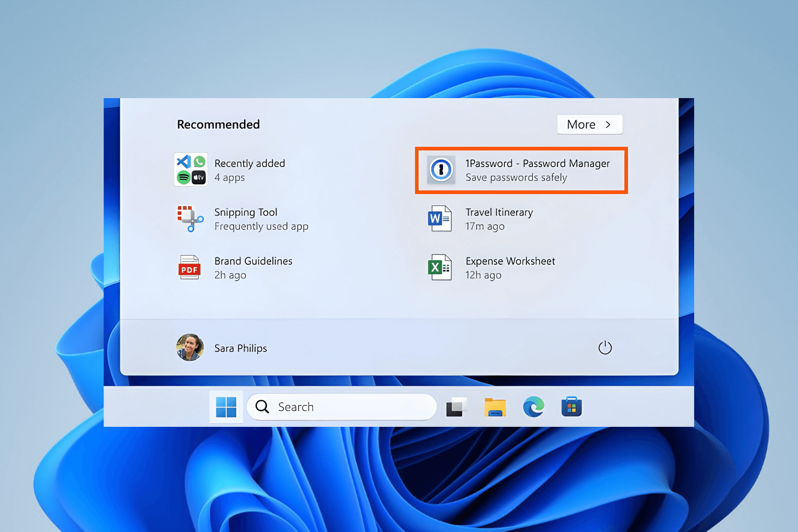The width and height of the screenshot is (798, 532).
Task: Click the Windows Start button
Action: click(x=226, y=406)
